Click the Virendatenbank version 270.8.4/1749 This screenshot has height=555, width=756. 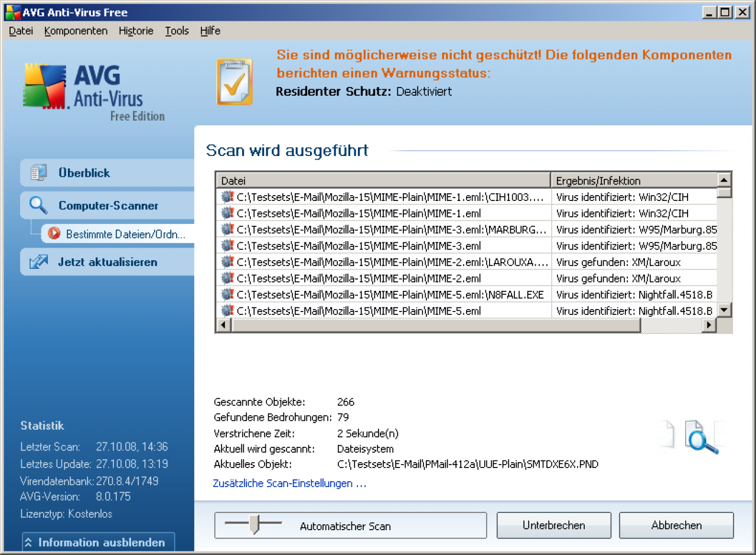coord(127,481)
